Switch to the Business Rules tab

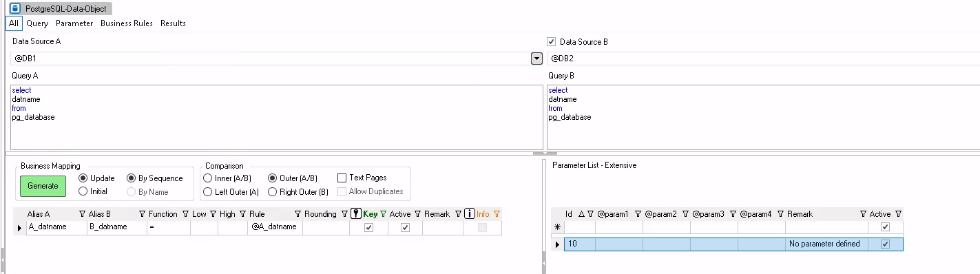pyautogui.click(x=127, y=23)
